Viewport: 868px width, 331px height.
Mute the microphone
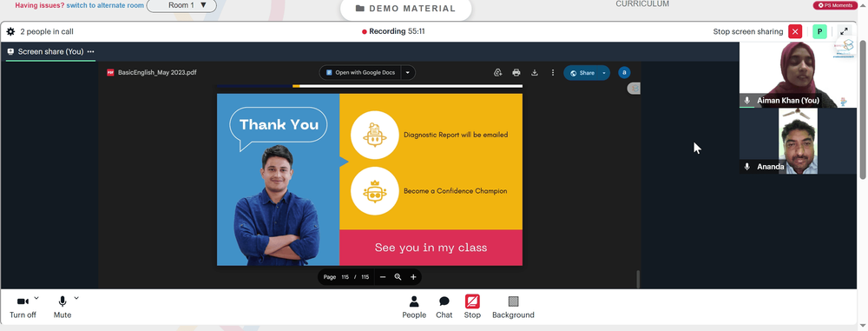click(x=62, y=308)
